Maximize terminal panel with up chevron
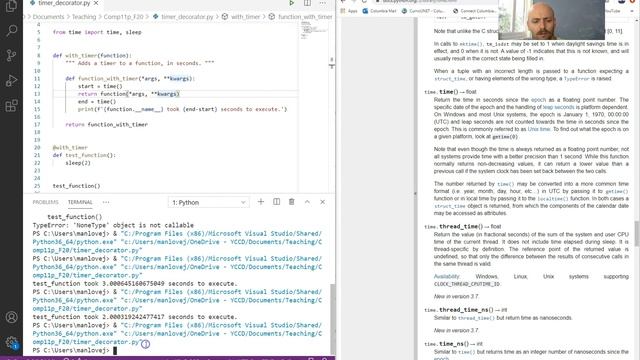 tap(307, 202)
